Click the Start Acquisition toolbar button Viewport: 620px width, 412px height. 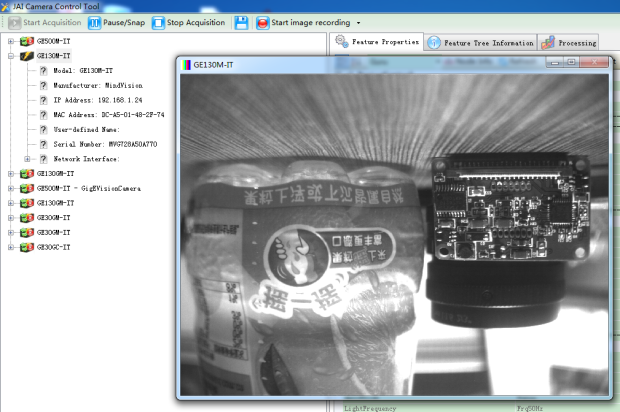45,23
